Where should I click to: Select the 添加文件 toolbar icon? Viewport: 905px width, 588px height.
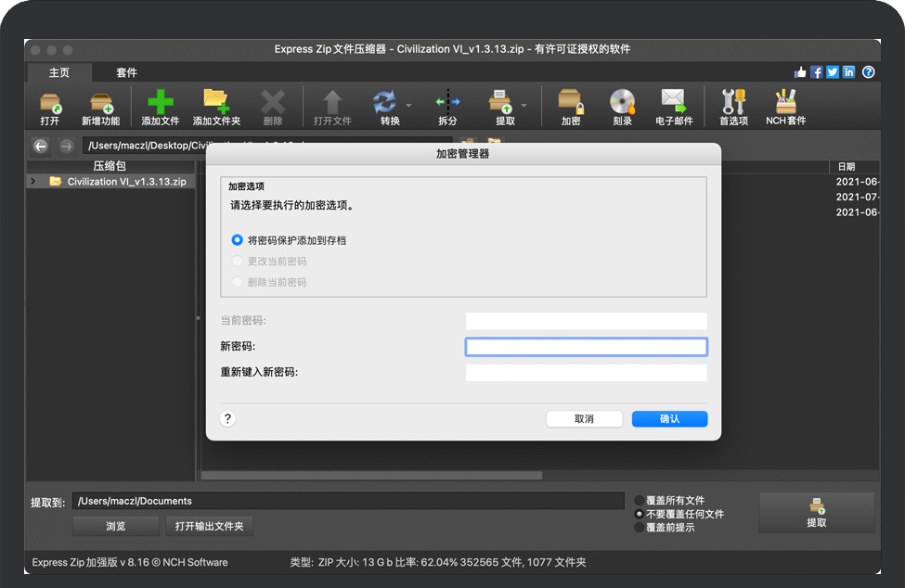[161, 105]
